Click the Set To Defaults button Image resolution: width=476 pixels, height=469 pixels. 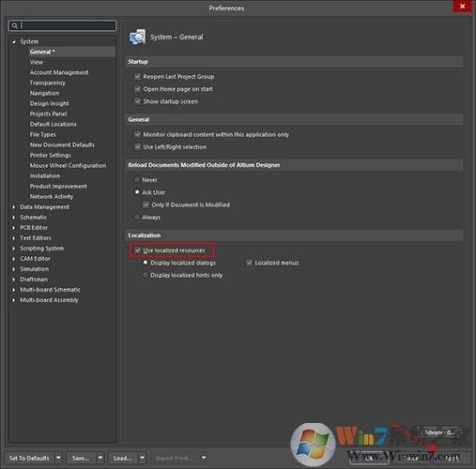pyautogui.click(x=29, y=458)
